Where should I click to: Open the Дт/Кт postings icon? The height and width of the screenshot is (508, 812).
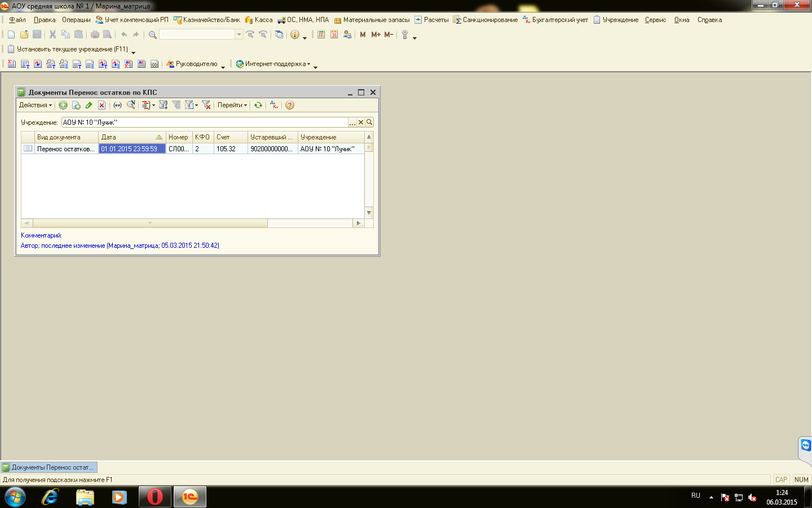pyautogui.click(x=273, y=105)
